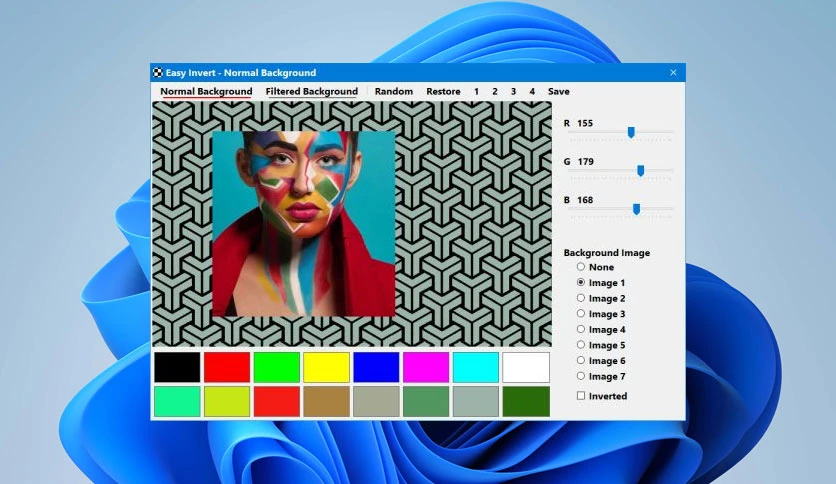Click the painted face portrait image
836x484 pixels.
click(304, 224)
